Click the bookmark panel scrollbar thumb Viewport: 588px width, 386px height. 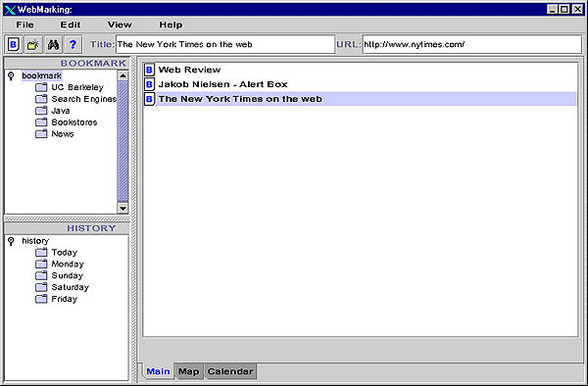pos(122,141)
